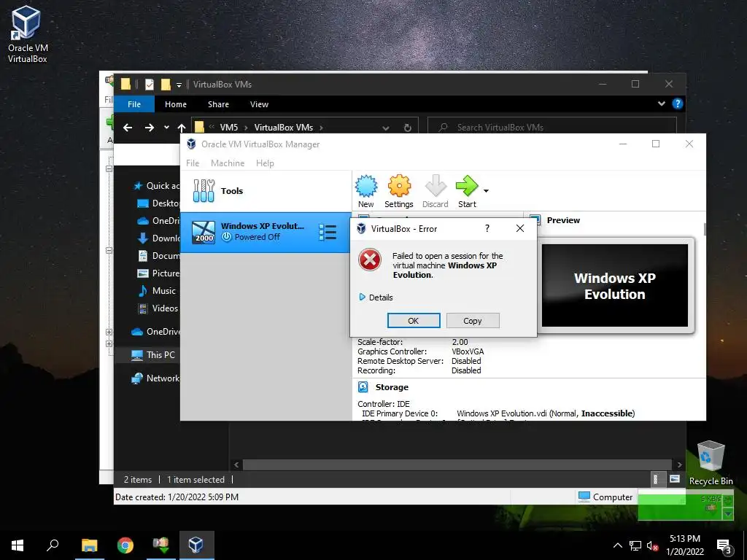Go up one folder in Explorer
Image resolution: width=747 pixels, height=560 pixels.
tap(182, 127)
